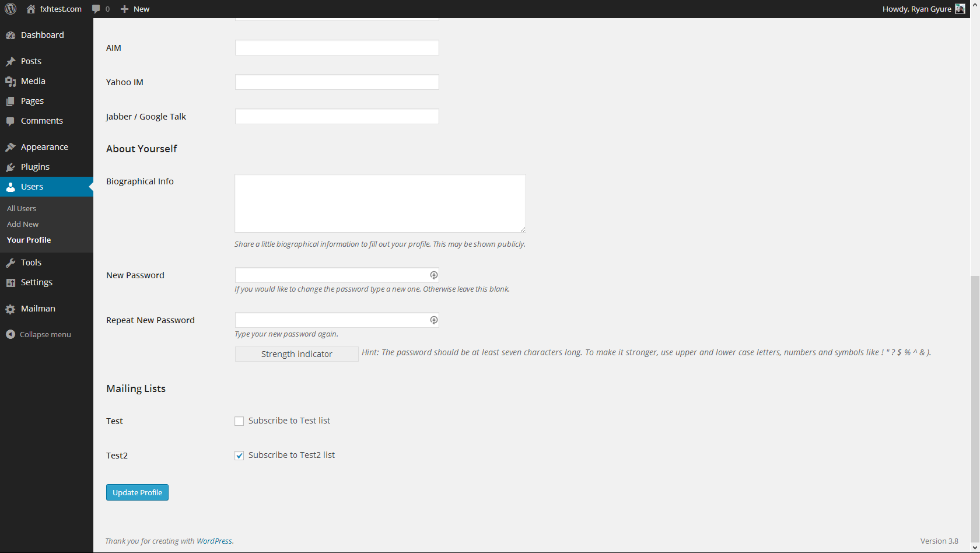Click the WordPress logo icon
This screenshot has height=553, width=980.
pos(10,9)
